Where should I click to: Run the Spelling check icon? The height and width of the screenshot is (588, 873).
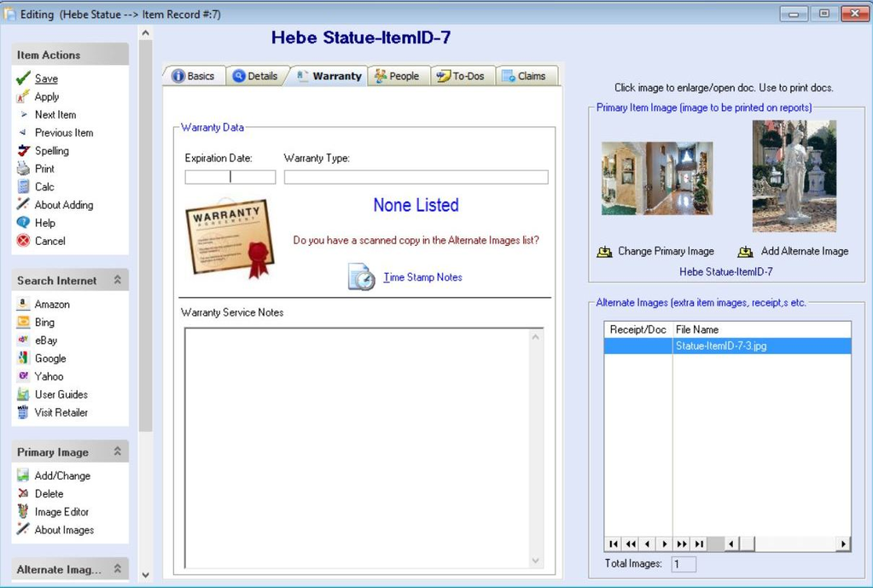pos(23,150)
